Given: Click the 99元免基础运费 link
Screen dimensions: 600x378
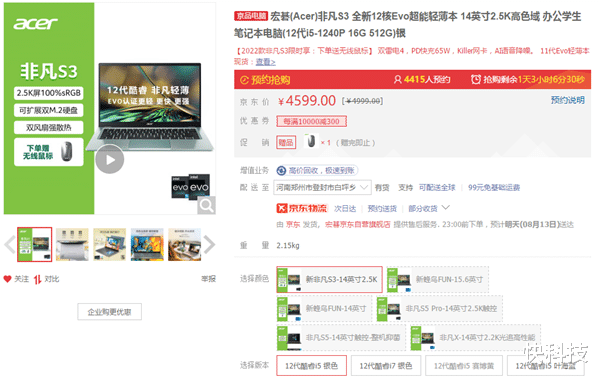Looking at the screenshot, I should [494, 187].
